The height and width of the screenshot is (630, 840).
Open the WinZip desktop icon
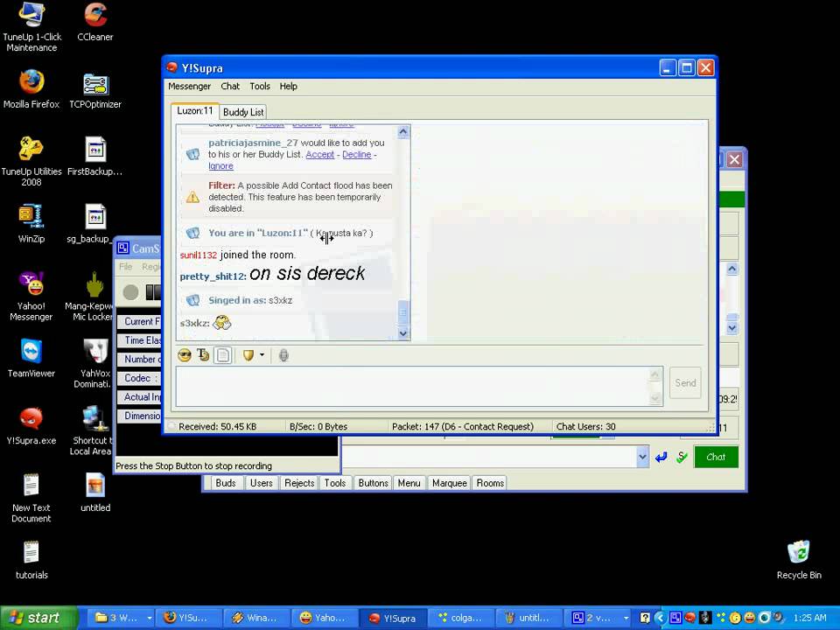point(31,224)
